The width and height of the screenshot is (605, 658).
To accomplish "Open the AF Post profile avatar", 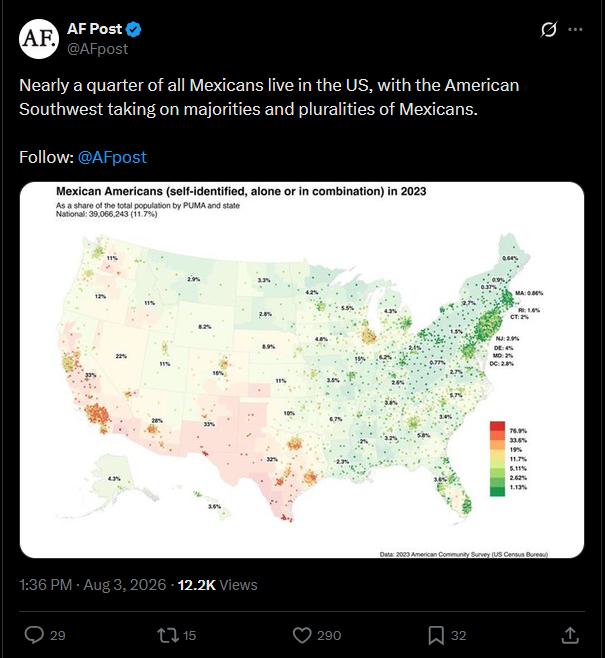I will tap(39, 39).
